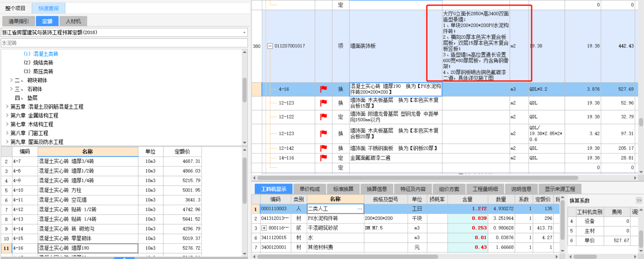Screen dimensions: 644x259
Task: Expand tree node 二、砌块砌体
Action: 11,80
